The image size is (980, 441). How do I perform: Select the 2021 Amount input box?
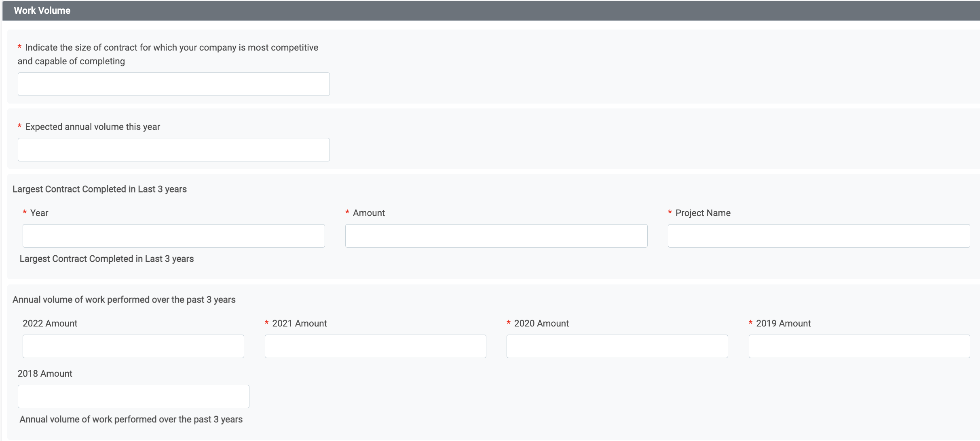point(375,346)
